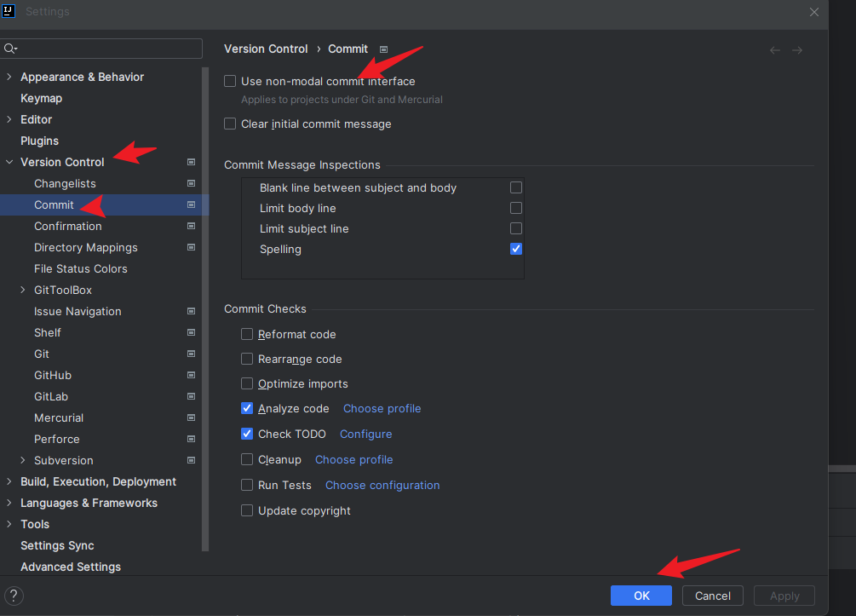Image resolution: width=856 pixels, height=616 pixels.
Task: Open the Plugins settings page
Action: pos(39,141)
